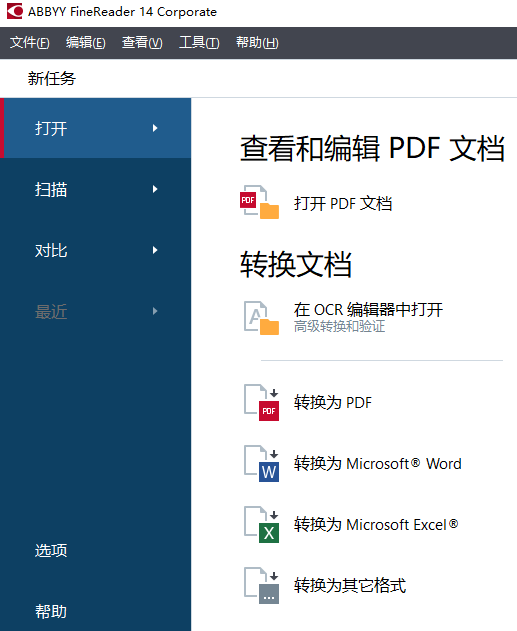
Task: Open 选项 in the sidebar
Action: (51, 550)
